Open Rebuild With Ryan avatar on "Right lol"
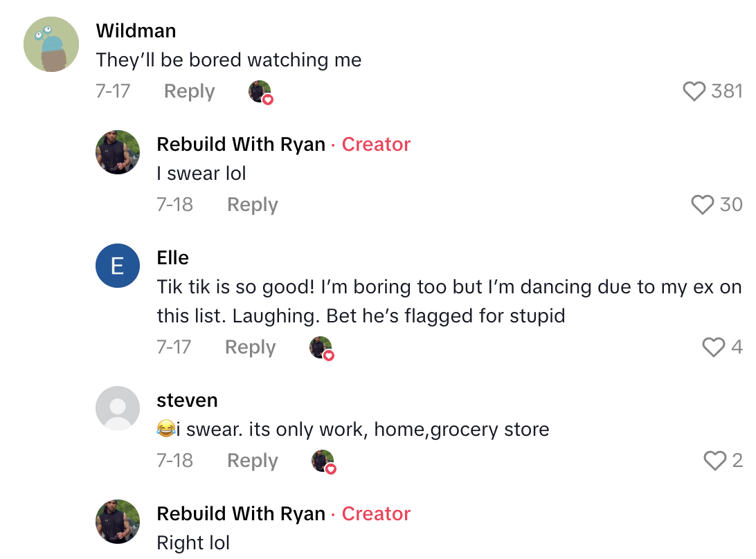The width and height of the screenshot is (756, 559). coord(118,522)
